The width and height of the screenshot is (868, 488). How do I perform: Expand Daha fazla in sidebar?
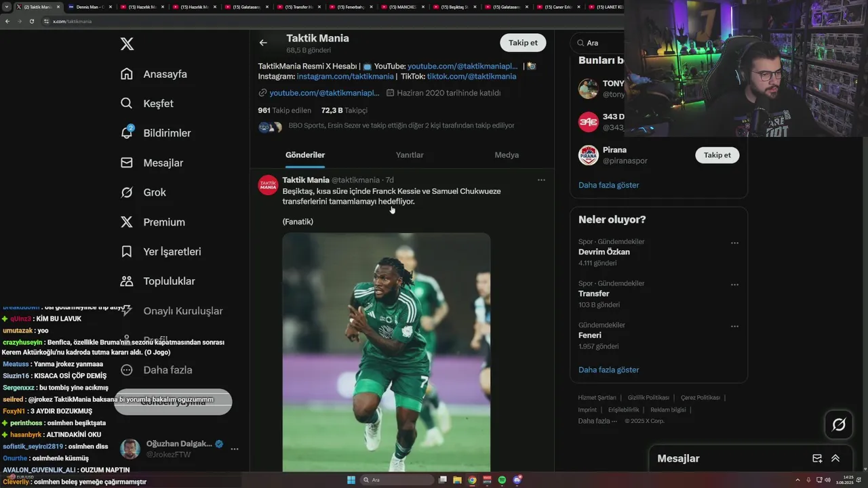(x=157, y=370)
